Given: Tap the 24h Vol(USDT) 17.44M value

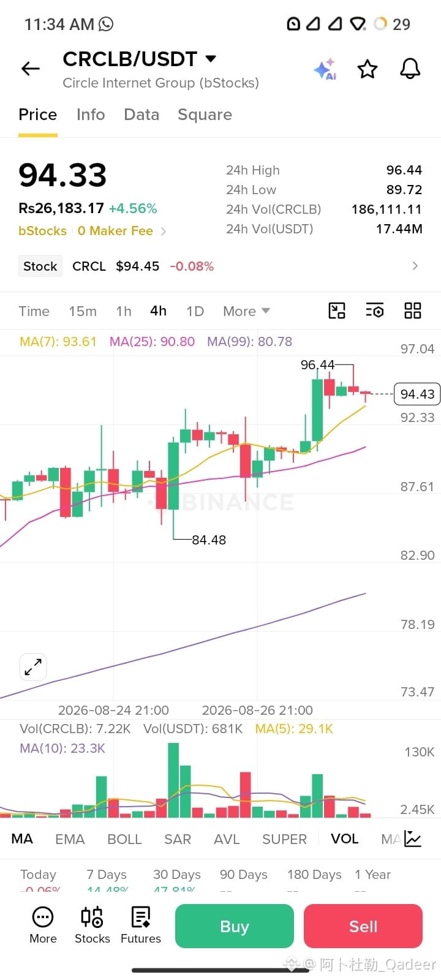Looking at the screenshot, I should 399,228.
